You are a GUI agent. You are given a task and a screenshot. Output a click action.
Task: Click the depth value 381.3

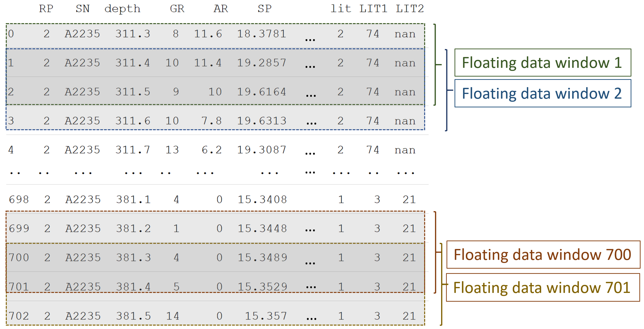[133, 257]
